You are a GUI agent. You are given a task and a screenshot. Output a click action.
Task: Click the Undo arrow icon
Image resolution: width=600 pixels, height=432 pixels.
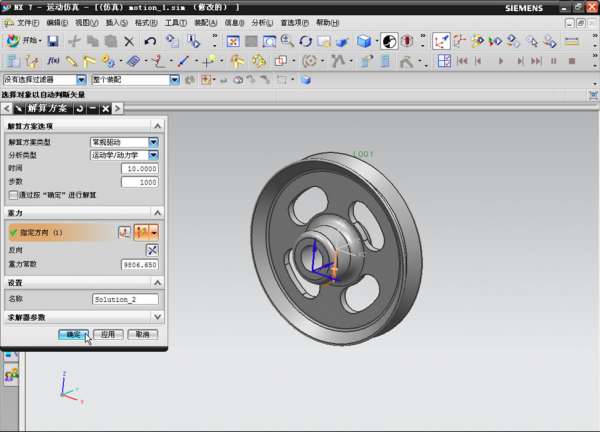click(x=150, y=41)
